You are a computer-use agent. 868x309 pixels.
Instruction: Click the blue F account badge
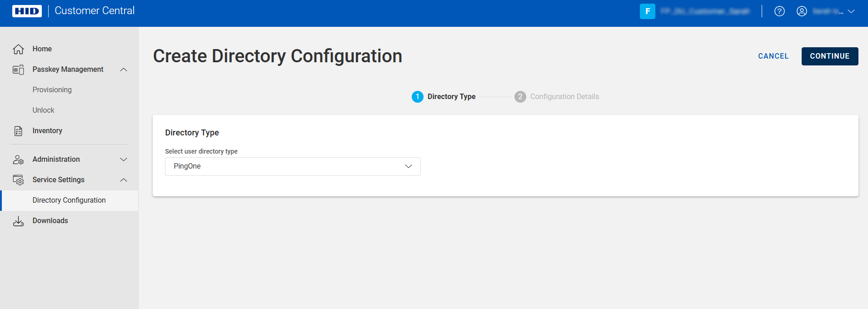click(x=647, y=11)
